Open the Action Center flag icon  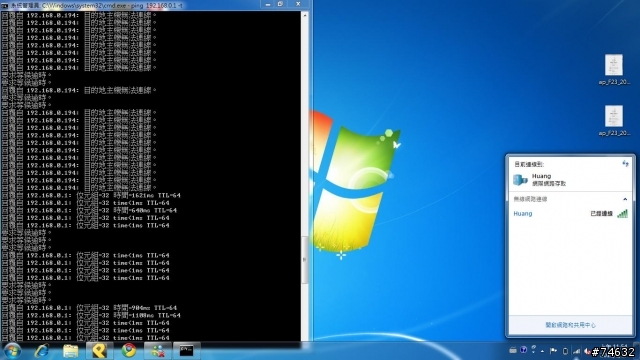coord(553,351)
